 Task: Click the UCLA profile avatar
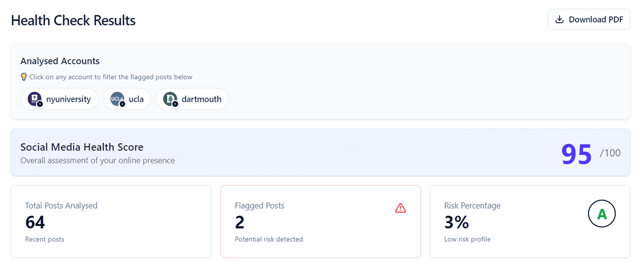pos(117,99)
